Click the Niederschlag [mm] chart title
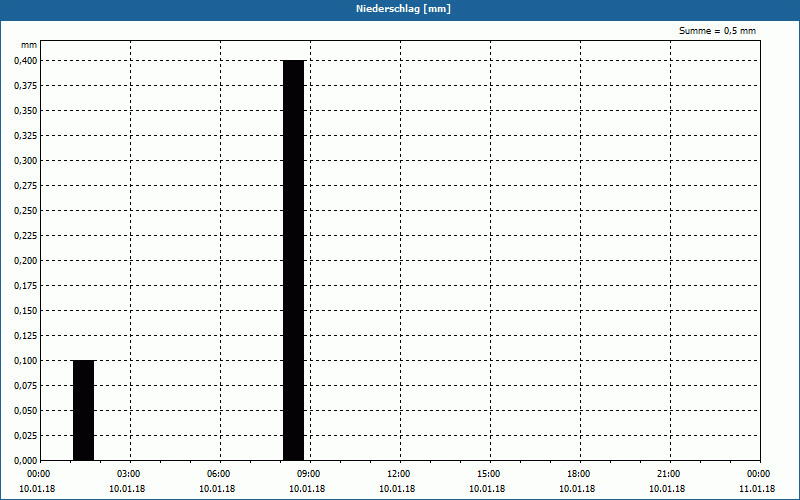Viewport: 800px width, 500px height. (x=403, y=9)
